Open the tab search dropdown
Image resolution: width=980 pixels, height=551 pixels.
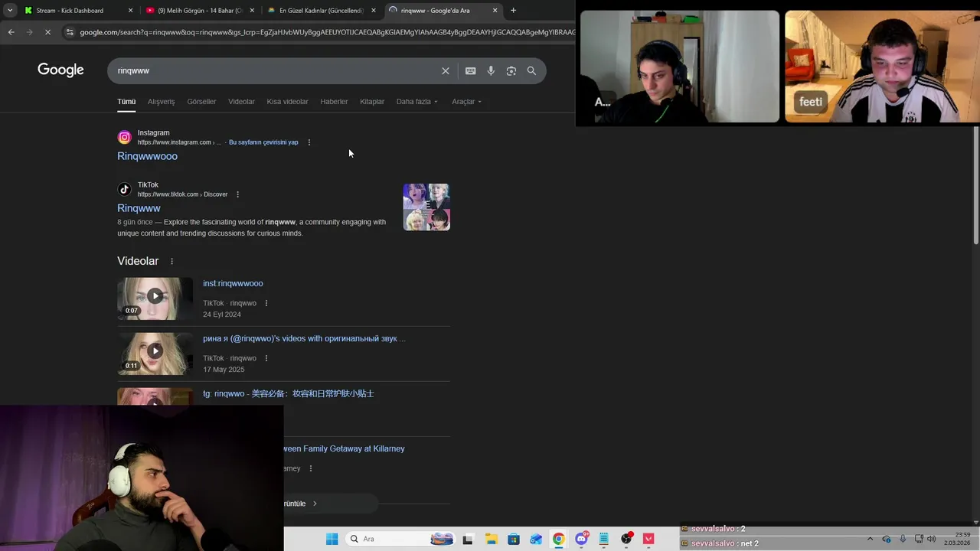pos(10,10)
